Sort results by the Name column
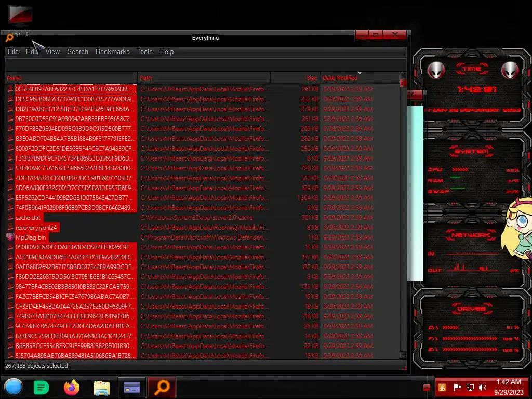532x399 pixels. [x=71, y=78]
